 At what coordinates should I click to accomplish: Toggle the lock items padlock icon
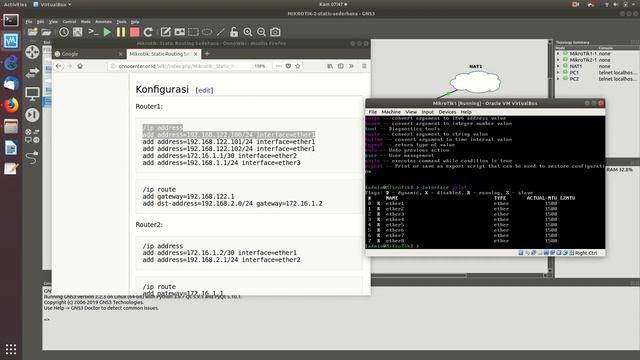pyautogui.click(x=234, y=32)
